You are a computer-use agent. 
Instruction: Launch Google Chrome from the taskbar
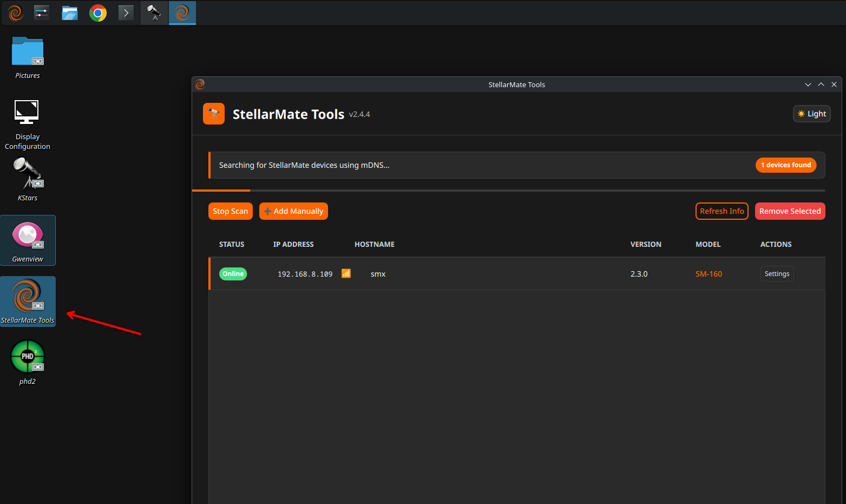(x=98, y=12)
